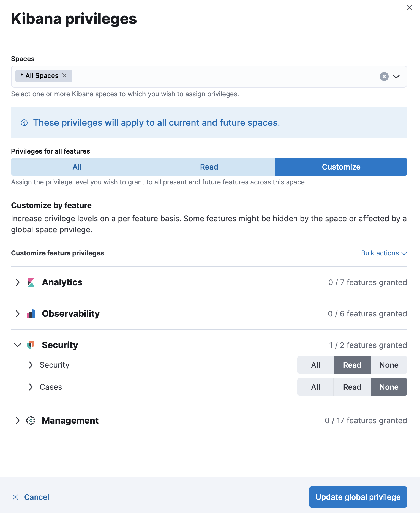Expand the Analytics section
Image resolution: width=420 pixels, height=513 pixels.
pyautogui.click(x=18, y=282)
